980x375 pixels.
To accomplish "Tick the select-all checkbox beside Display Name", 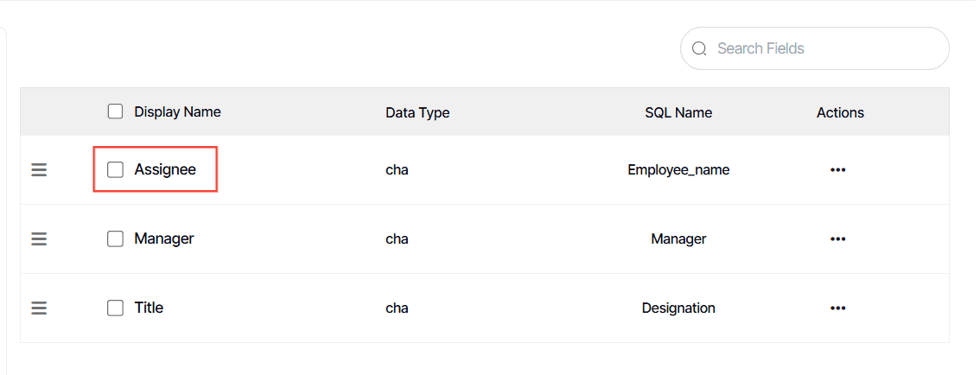I will pyautogui.click(x=115, y=111).
